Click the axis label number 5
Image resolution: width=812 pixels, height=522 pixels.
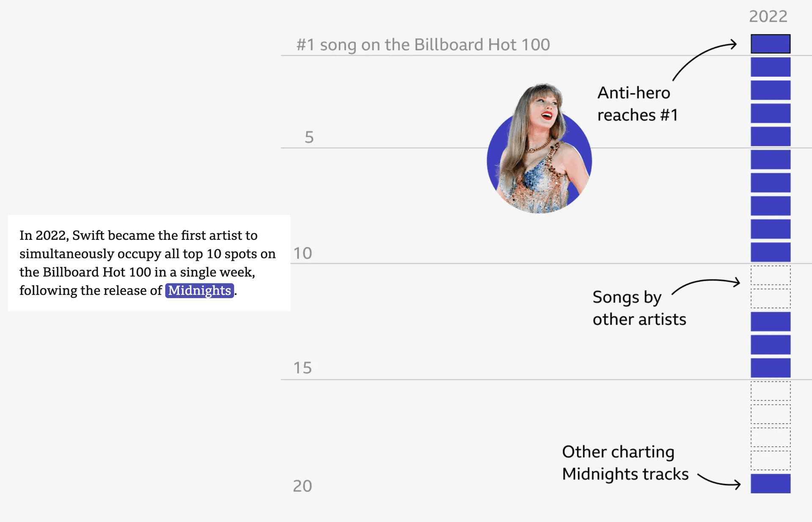[x=309, y=137]
